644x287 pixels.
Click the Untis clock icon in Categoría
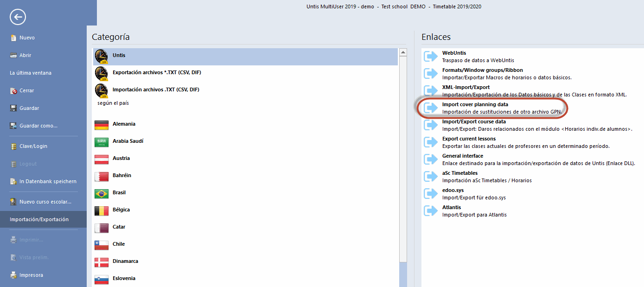(101, 56)
